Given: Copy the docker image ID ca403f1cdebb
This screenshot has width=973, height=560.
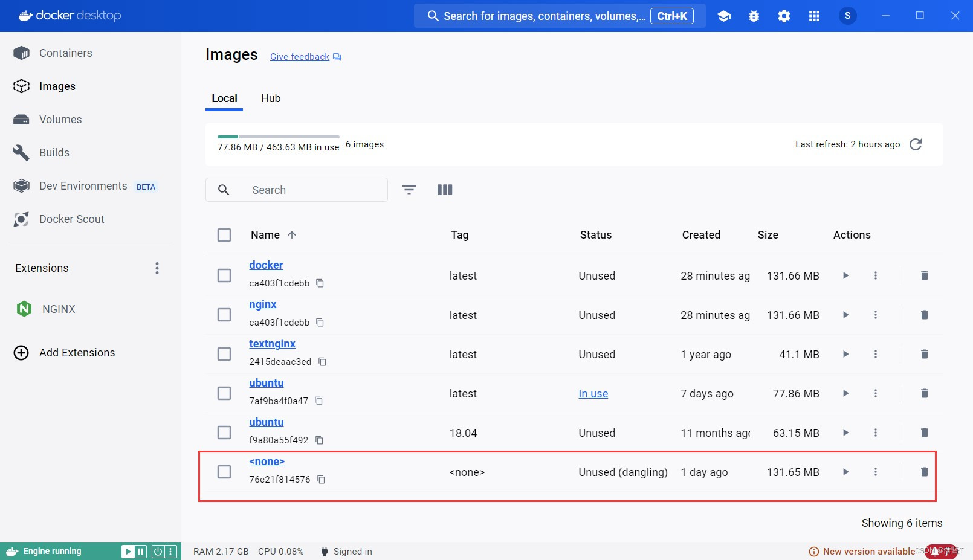Looking at the screenshot, I should click(x=320, y=283).
